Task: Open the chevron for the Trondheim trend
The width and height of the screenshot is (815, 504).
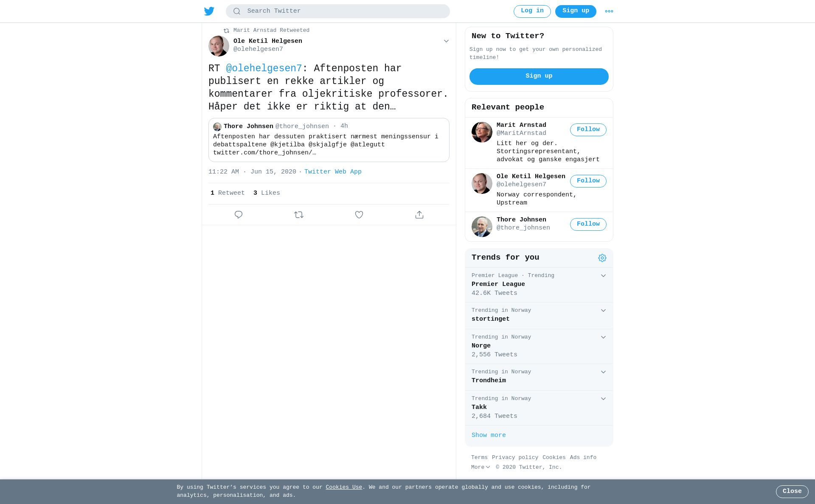Action: click(603, 372)
